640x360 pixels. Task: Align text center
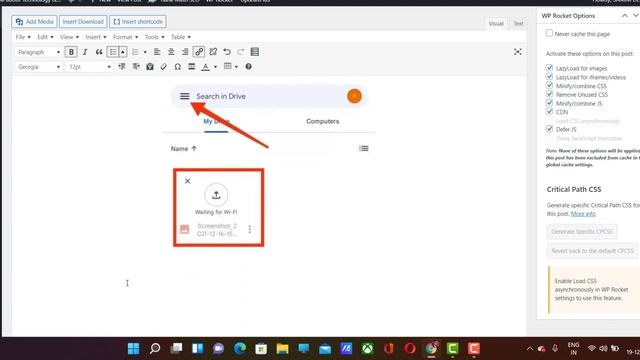171,52
